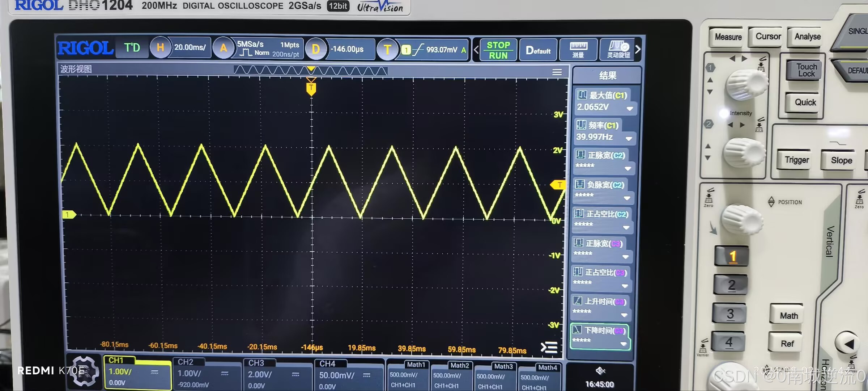Tap left arrow beside STOP RUN
Viewport: 868px width, 391px height.
click(476, 50)
